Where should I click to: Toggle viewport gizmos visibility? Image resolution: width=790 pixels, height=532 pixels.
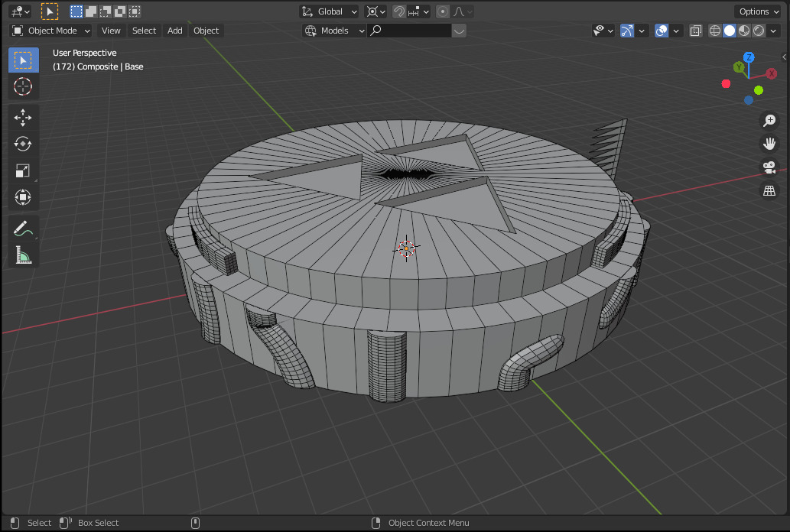tap(627, 31)
